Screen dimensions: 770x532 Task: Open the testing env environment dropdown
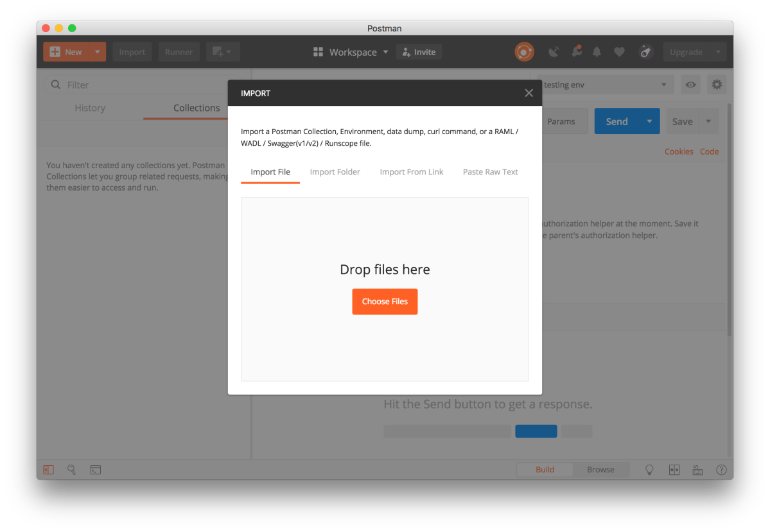(605, 85)
